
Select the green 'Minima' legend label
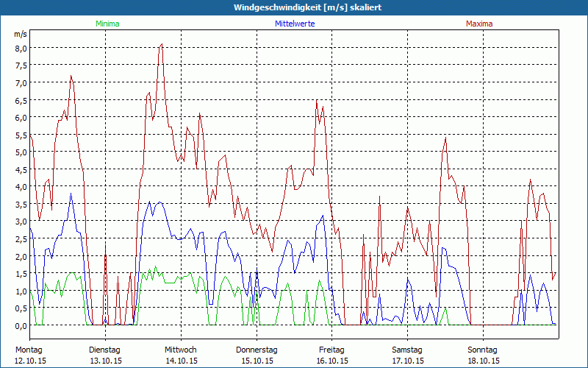coord(107,24)
